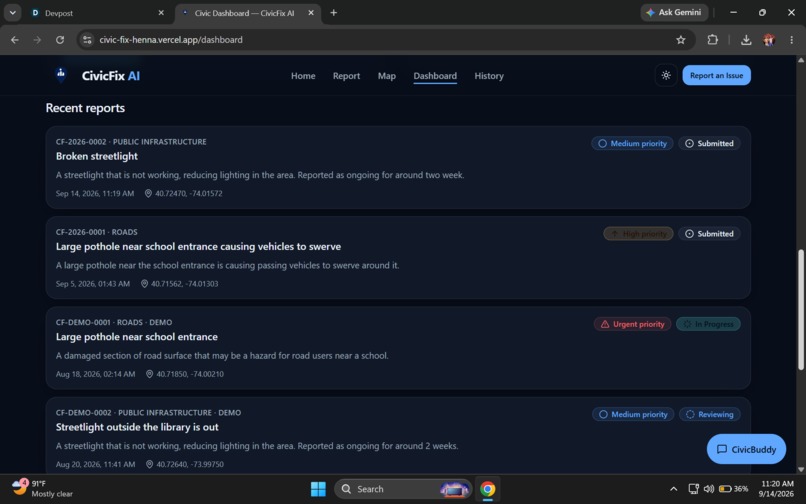Click the Reviewing status badge
Image resolution: width=806 pixels, height=504 pixels.
click(x=709, y=415)
